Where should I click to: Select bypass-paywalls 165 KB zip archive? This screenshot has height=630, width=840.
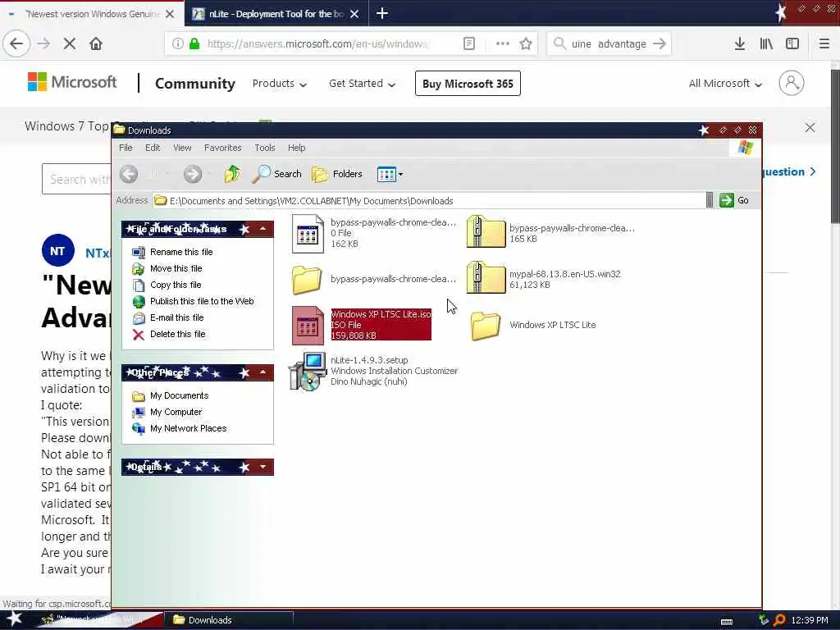[550, 233]
